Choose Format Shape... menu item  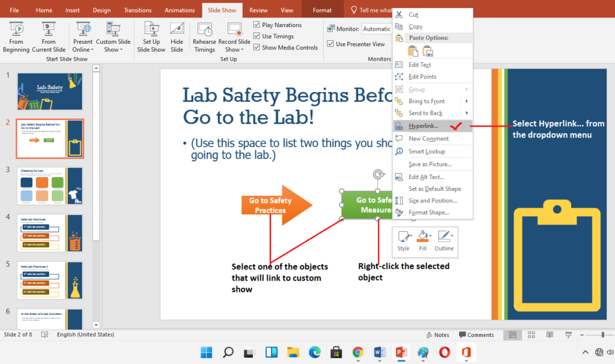coord(432,212)
